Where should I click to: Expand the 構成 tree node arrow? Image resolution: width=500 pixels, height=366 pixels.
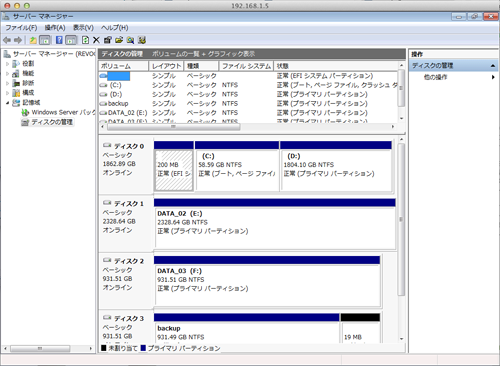pos(8,93)
